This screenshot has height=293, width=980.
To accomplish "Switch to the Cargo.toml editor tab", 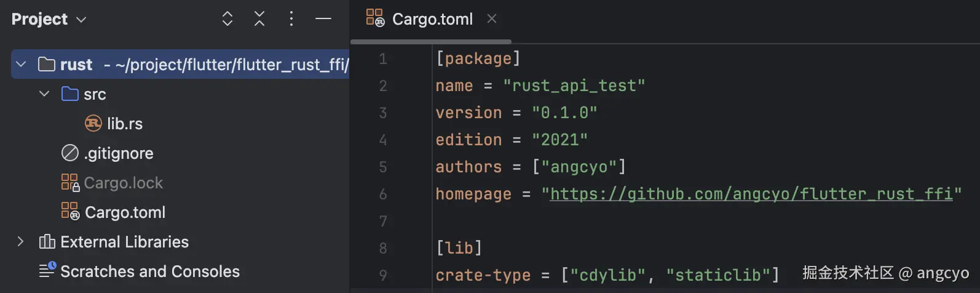I will (432, 19).
